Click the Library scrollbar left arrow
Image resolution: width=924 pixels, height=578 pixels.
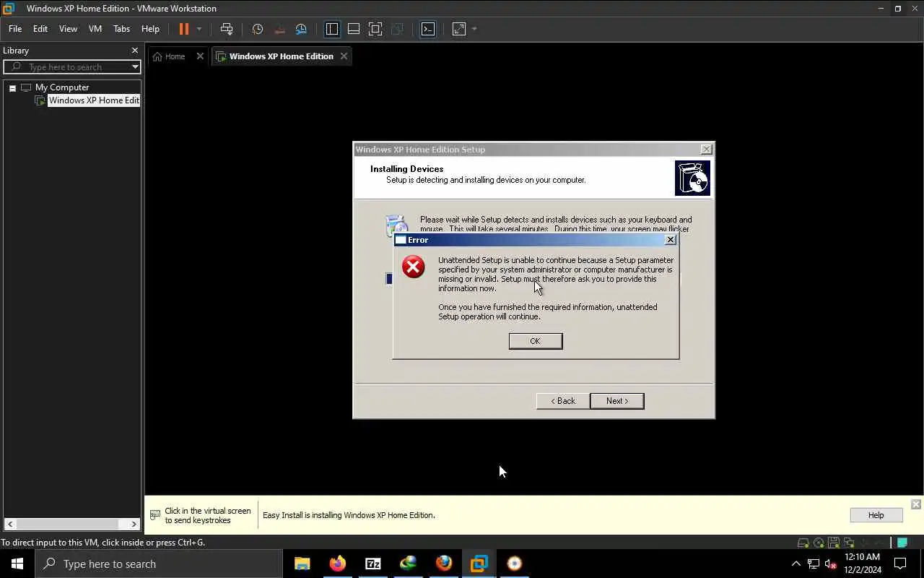[9, 524]
